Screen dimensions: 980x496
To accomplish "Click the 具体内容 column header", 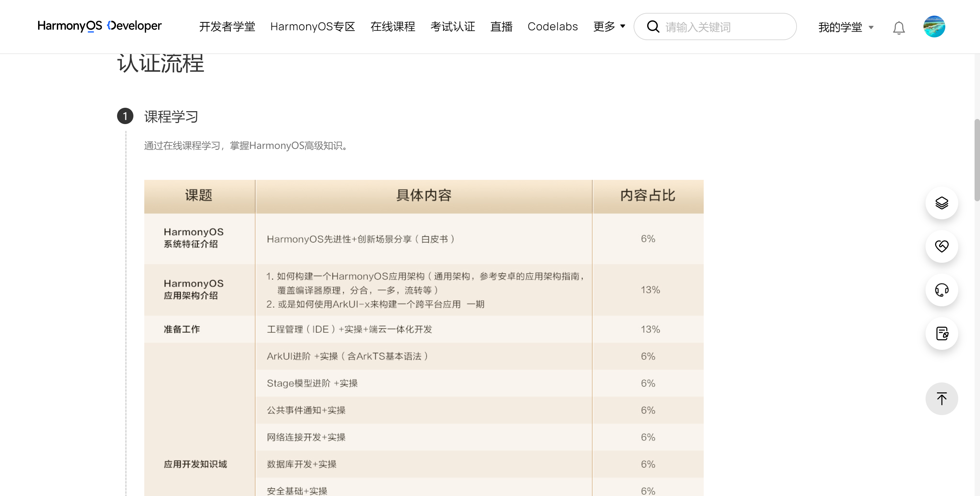I will coord(424,196).
